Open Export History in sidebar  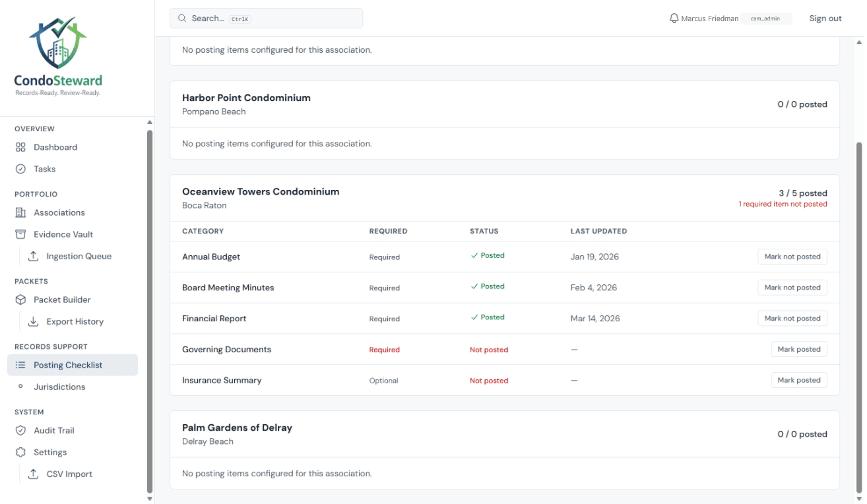(x=75, y=321)
